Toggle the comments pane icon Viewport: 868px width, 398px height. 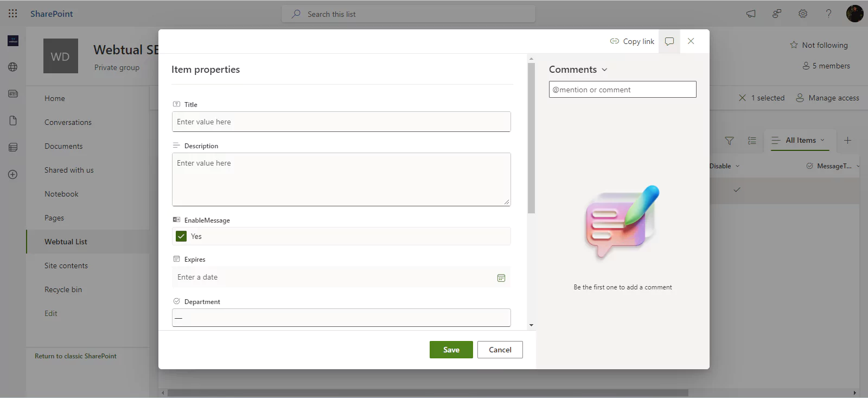coord(669,41)
